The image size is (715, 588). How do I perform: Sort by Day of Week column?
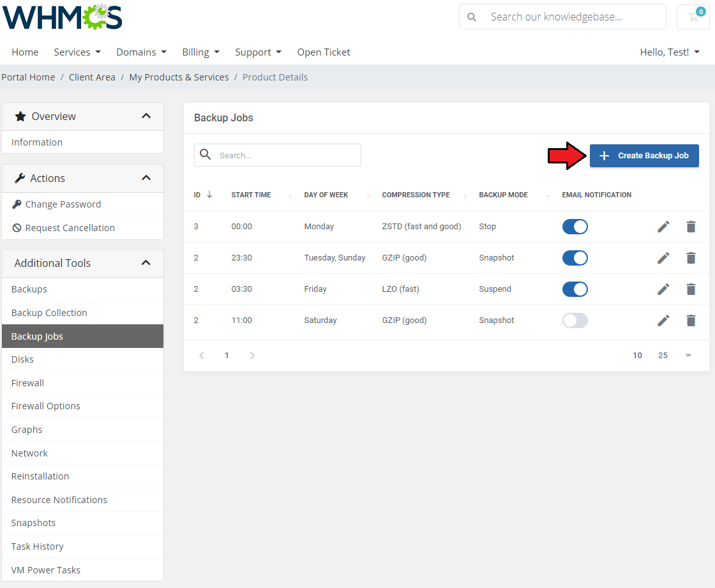326,195
